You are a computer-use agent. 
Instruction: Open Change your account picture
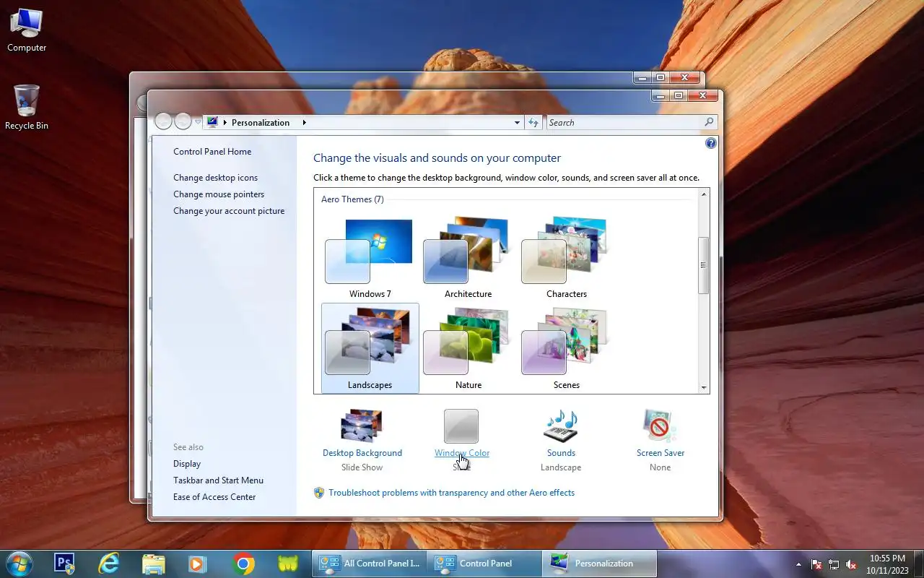click(x=229, y=211)
